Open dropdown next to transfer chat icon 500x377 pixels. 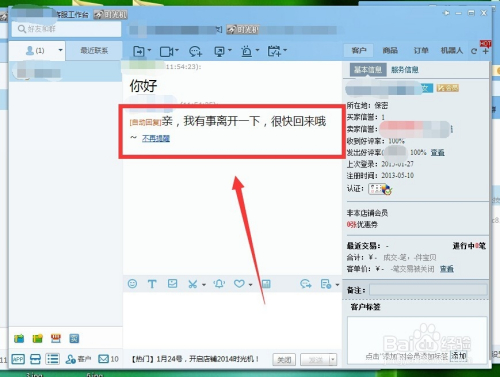click(149, 50)
